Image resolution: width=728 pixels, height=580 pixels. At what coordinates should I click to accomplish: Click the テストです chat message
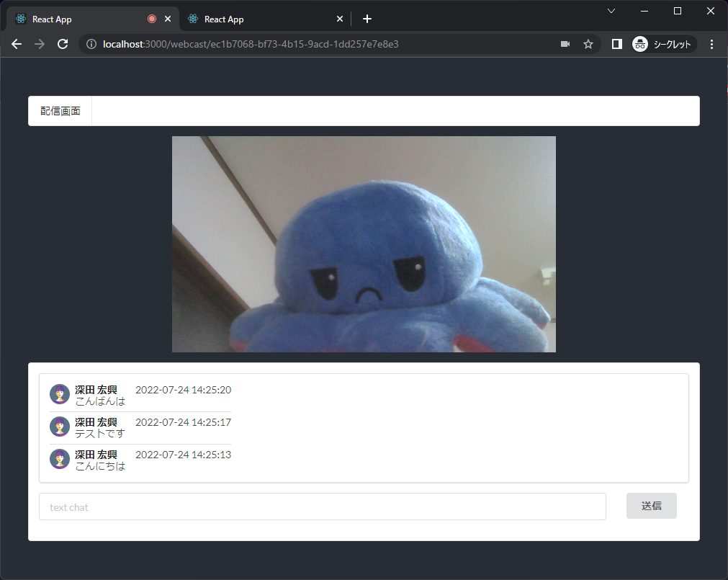pyautogui.click(x=100, y=434)
